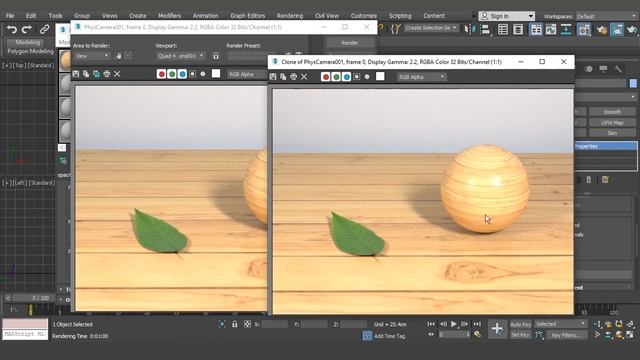Open the Sign In account dropdown
Screen dimensions: 640x360
[x=507, y=16]
